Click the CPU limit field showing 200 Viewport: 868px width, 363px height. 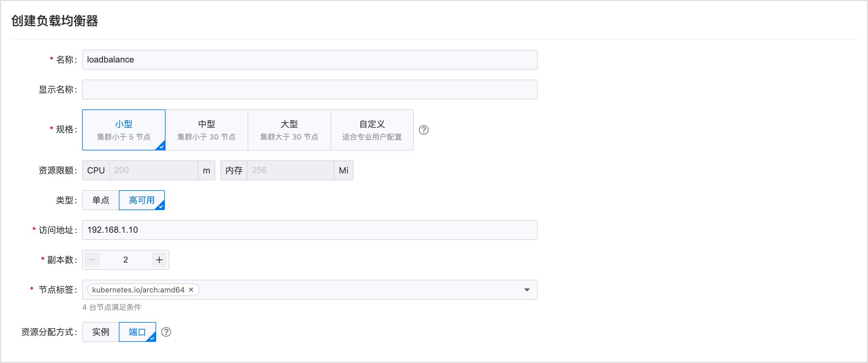154,170
